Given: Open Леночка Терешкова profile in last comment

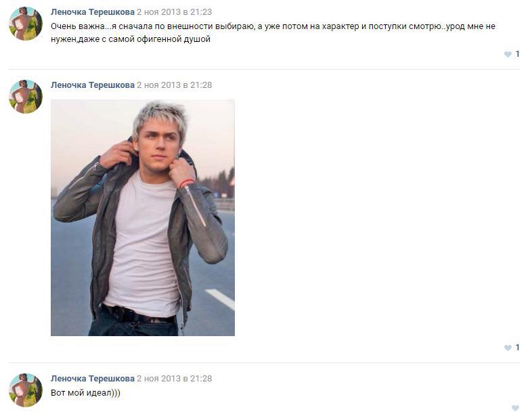Looking at the screenshot, I should coord(93,379).
